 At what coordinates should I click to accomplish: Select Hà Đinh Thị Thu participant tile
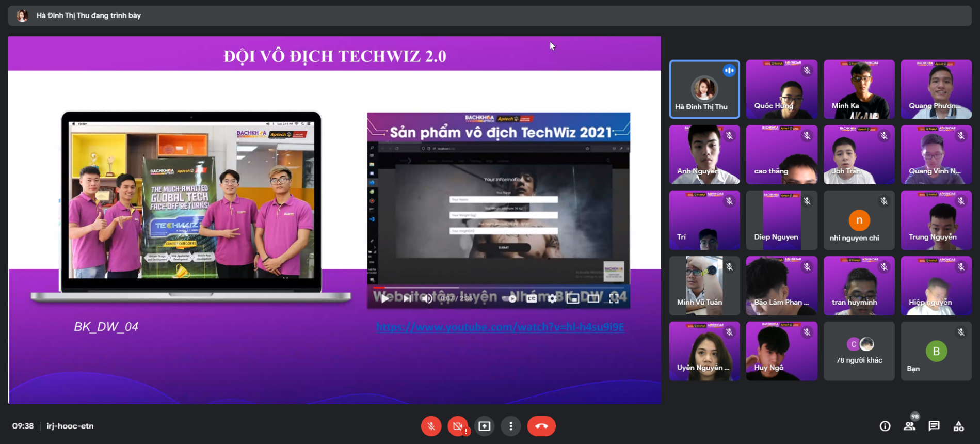[x=704, y=89]
